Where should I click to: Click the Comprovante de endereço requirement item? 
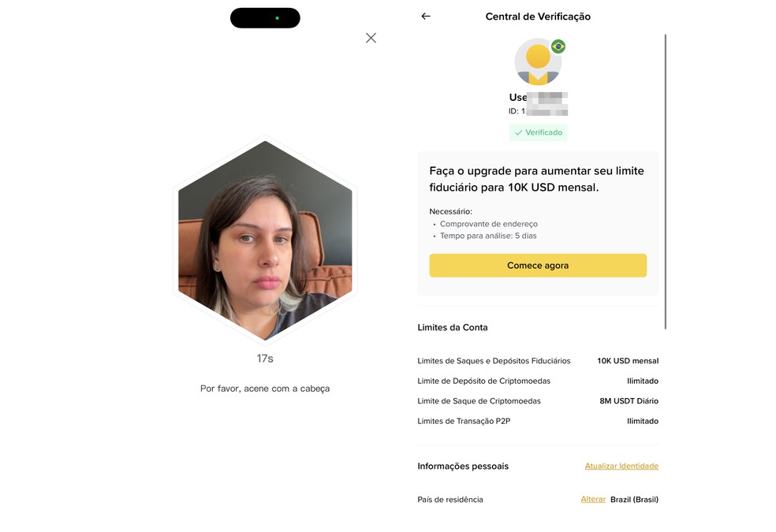[489, 223]
